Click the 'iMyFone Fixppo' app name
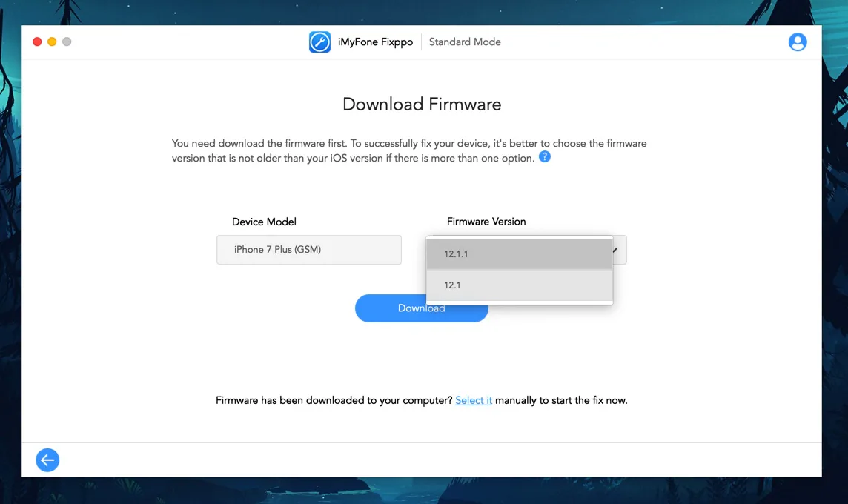This screenshot has width=848, height=504. [375, 42]
